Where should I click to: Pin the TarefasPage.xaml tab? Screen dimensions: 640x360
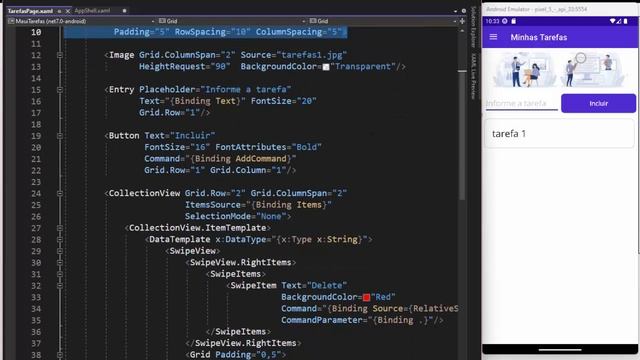60,11
